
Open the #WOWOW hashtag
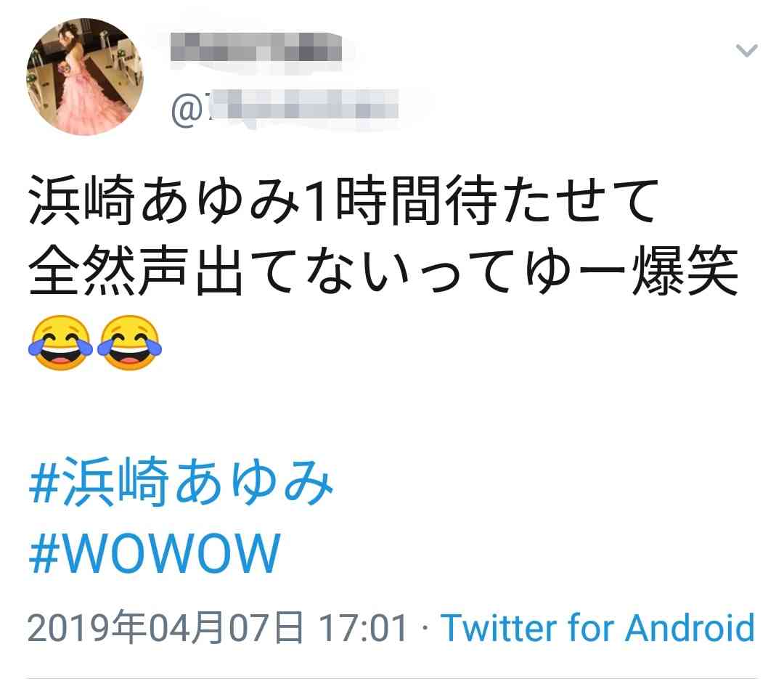pos(155,553)
